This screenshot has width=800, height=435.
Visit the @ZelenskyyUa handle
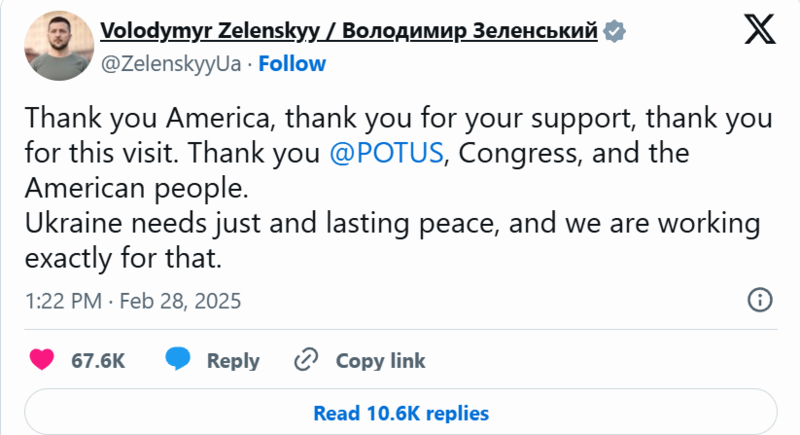tap(171, 64)
